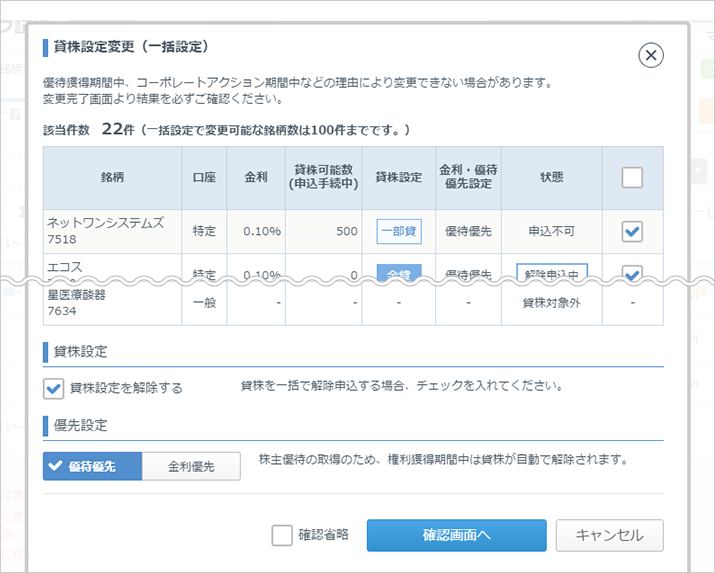The width and height of the screenshot is (715, 573).
Task: Select the 優待優先 priority option
Action: pyautogui.click(x=92, y=466)
